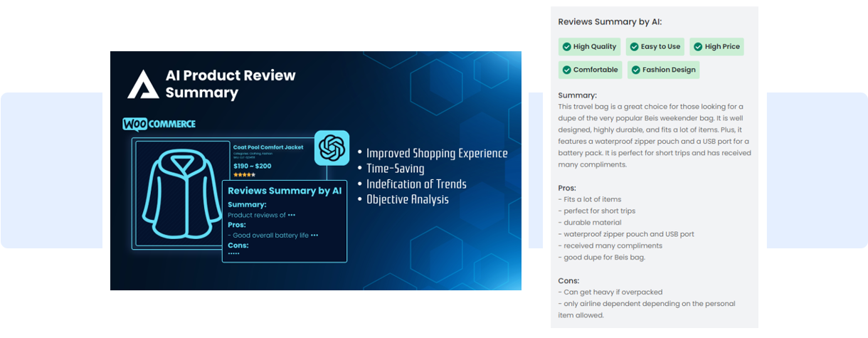This screenshot has width=868, height=338.
Task: Click the WooCommerce logo
Action: point(159,124)
